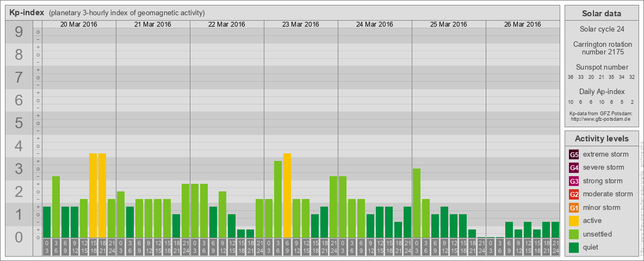Click the 'severe storm' legend label

coord(603,167)
